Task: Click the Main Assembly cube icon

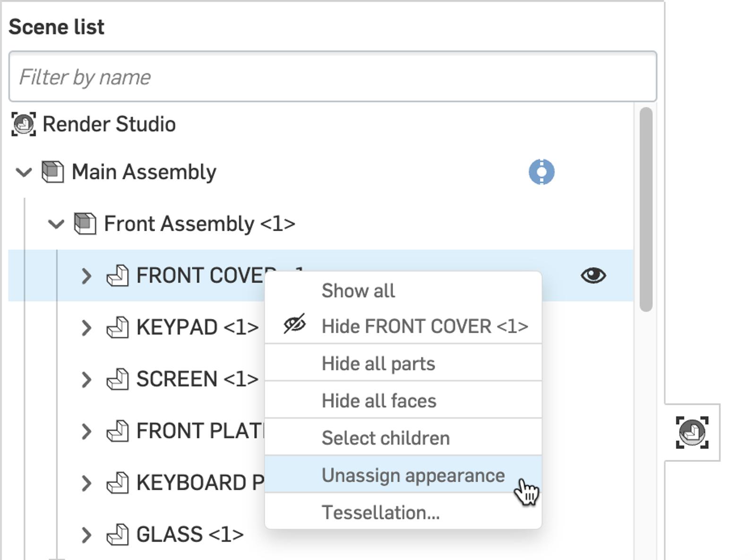Action: [x=52, y=172]
